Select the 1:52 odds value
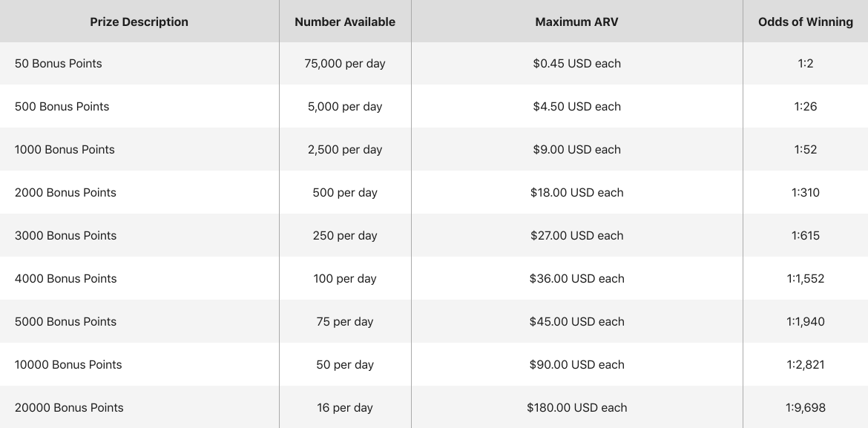This screenshot has width=868, height=428. [x=806, y=150]
